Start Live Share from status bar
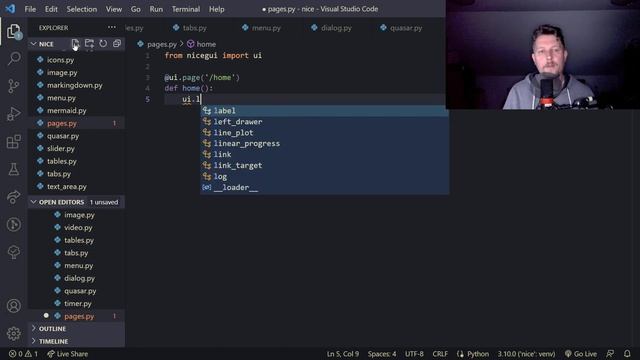 [x=67, y=354]
